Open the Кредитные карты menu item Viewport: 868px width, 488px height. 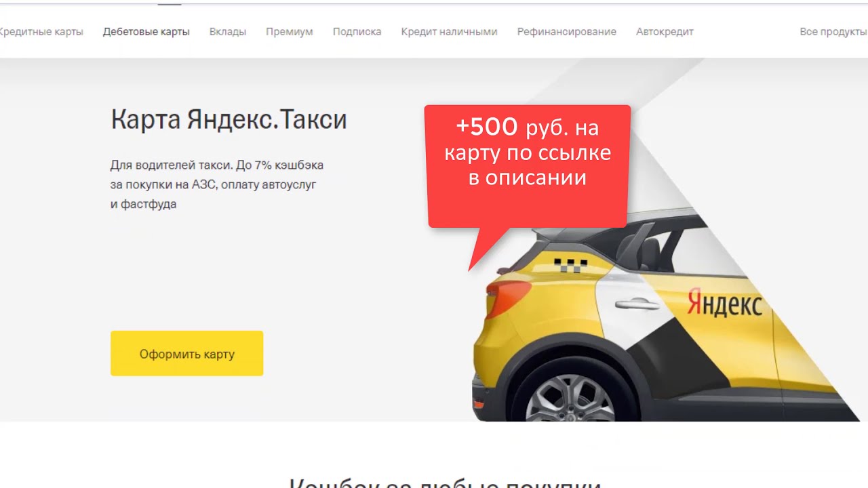click(x=41, y=32)
